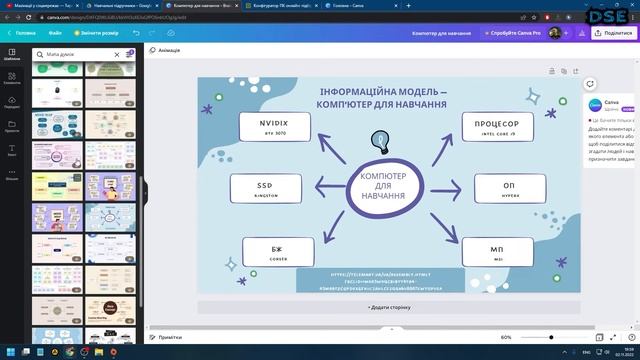Click the mind map search input field
640x360 pixels.
(x=78, y=54)
